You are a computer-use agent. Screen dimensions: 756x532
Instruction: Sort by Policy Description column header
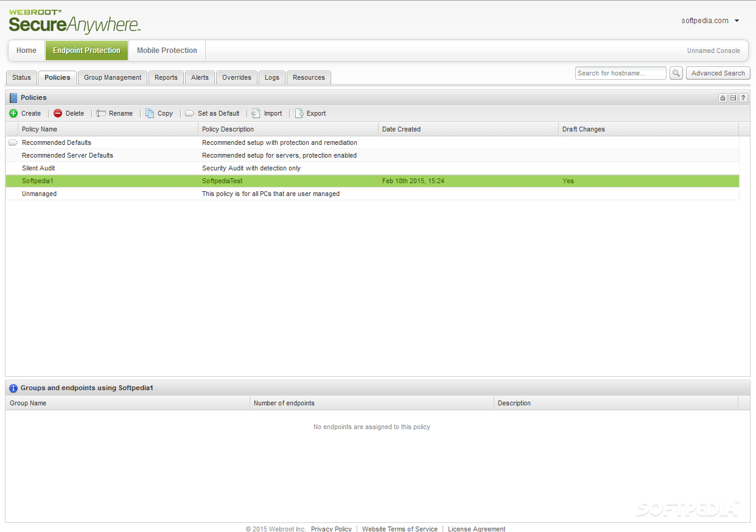288,129
